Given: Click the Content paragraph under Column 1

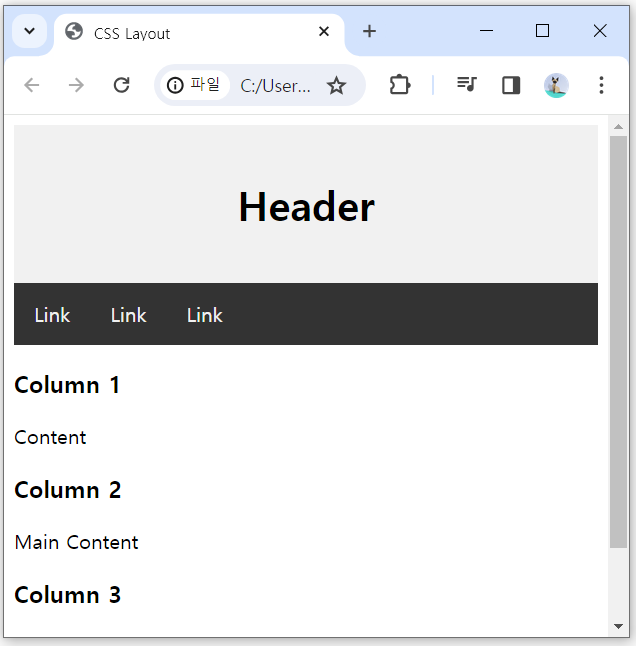Looking at the screenshot, I should (50, 437).
